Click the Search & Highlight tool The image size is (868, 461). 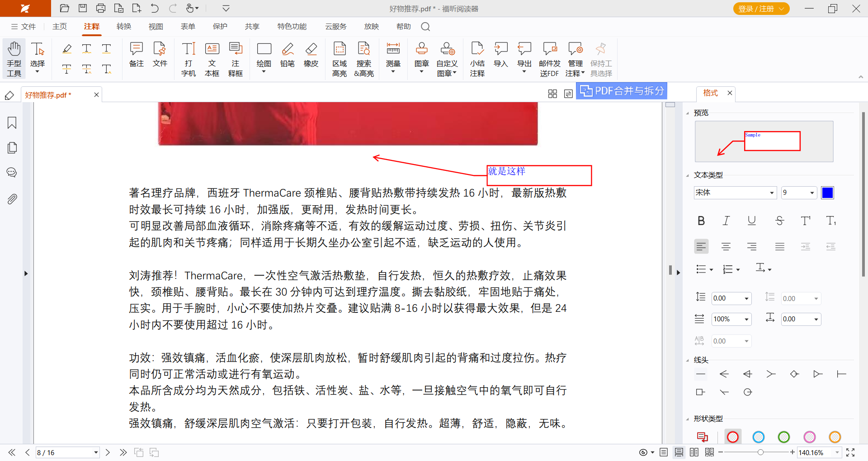coord(364,59)
